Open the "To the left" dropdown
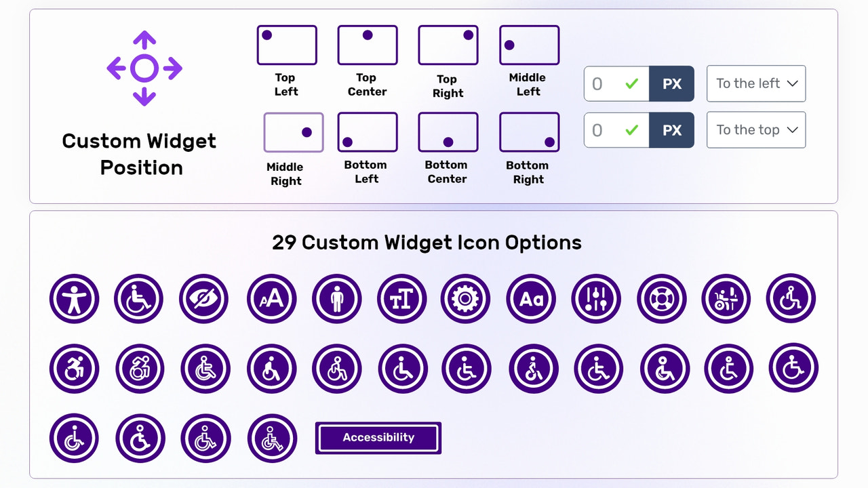The width and height of the screenshot is (868, 488). (755, 83)
